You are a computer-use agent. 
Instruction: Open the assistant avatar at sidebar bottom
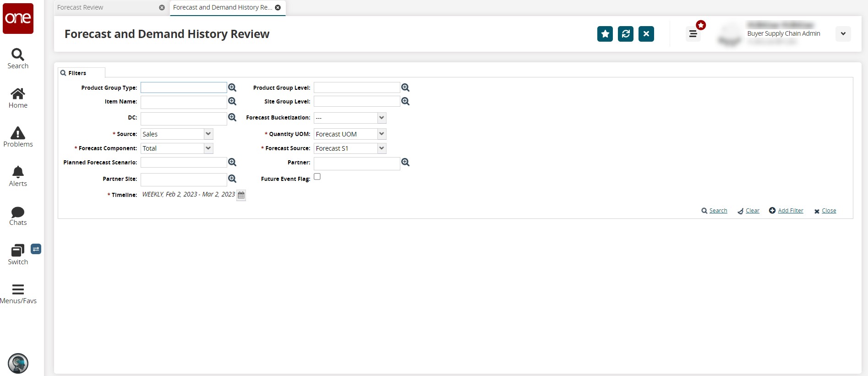coord(18,364)
